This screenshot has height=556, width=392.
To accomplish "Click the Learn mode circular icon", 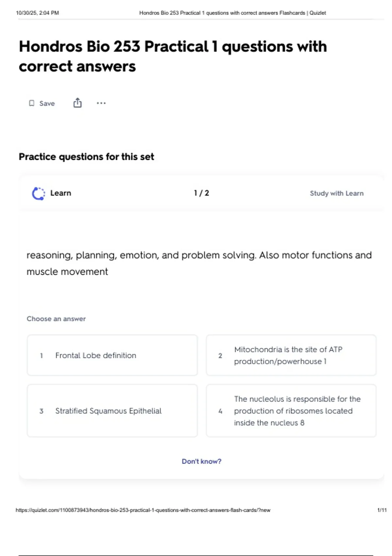I will [39, 193].
